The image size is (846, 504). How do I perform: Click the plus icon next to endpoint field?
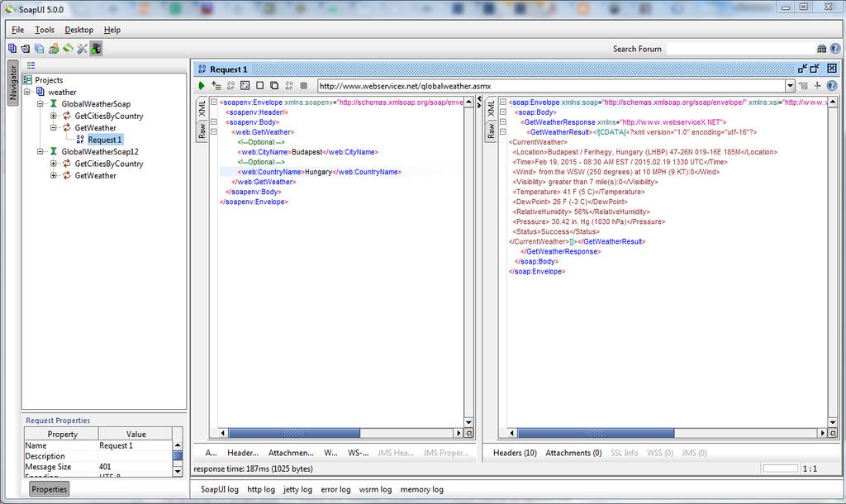pos(817,85)
